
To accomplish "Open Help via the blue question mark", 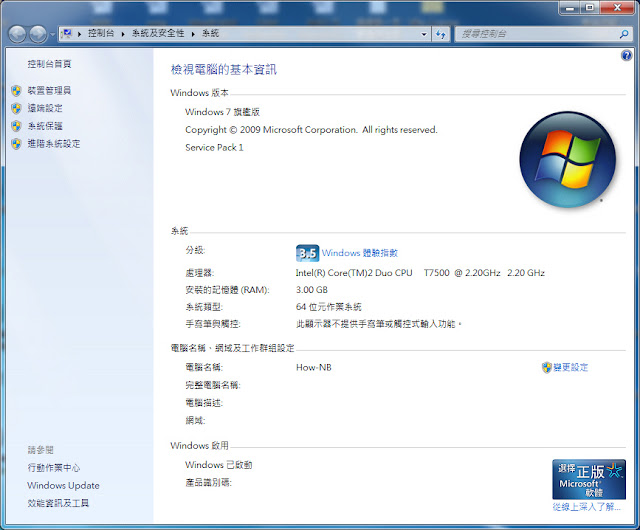I will click(x=626, y=55).
